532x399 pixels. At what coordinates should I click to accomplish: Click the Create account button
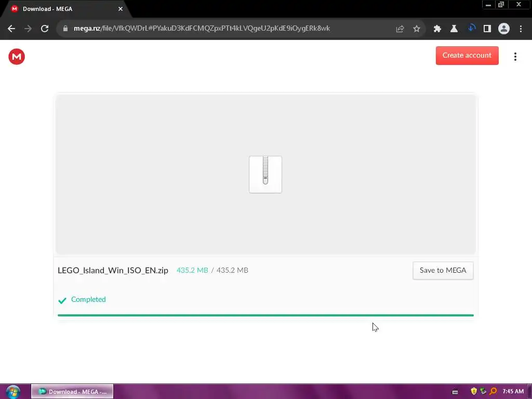point(467,55)
